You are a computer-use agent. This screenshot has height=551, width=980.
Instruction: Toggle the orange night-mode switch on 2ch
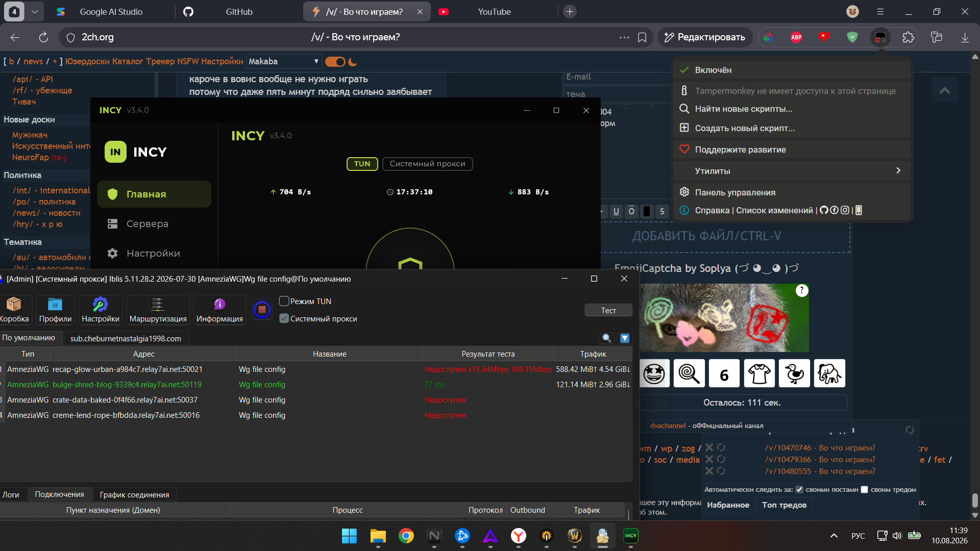click(x=335, y=62)
